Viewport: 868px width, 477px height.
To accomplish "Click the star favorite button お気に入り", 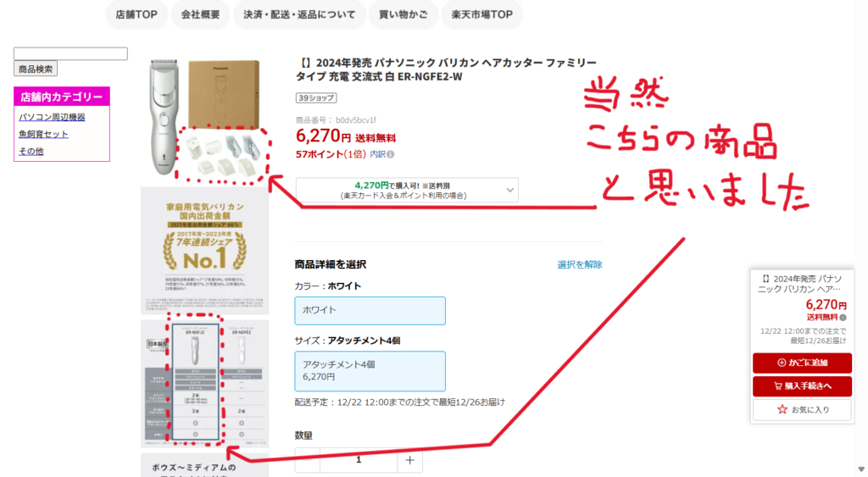I will 802,409.
